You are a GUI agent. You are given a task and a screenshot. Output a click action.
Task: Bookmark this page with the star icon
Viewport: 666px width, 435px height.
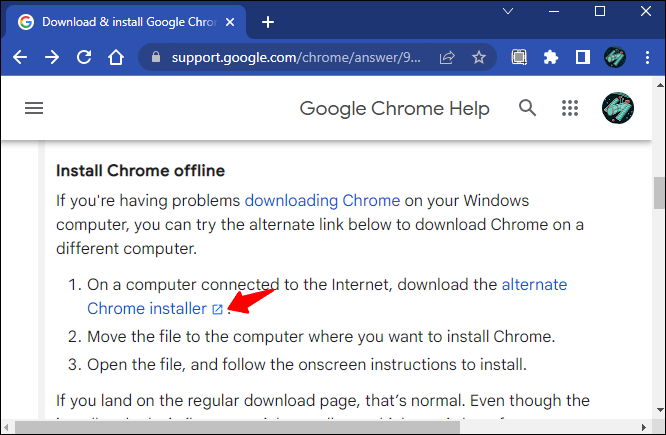pyautogui.click(x=479, y=57)
